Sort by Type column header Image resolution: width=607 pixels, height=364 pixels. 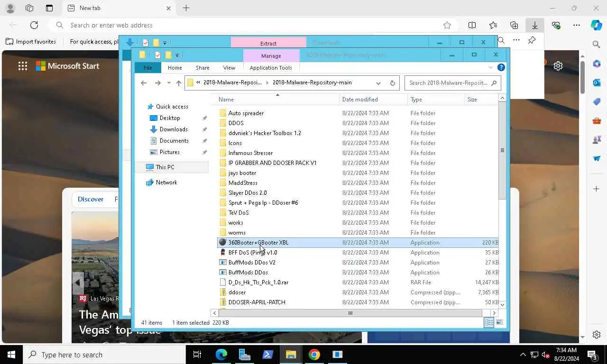tap(436, 100)
